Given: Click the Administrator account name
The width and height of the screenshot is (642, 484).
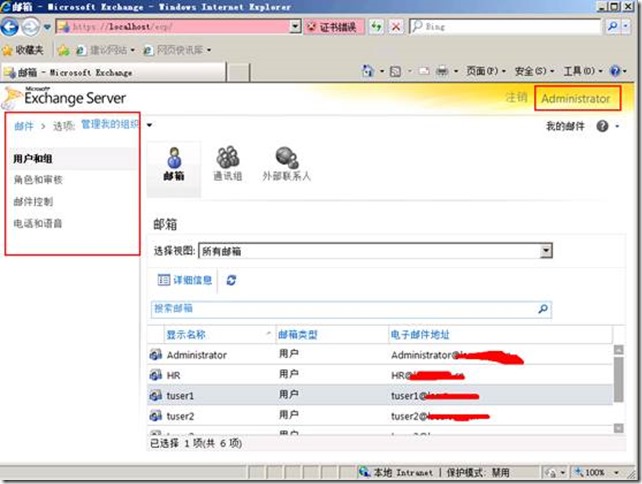Looking at the screenshot, I should 576,99.
